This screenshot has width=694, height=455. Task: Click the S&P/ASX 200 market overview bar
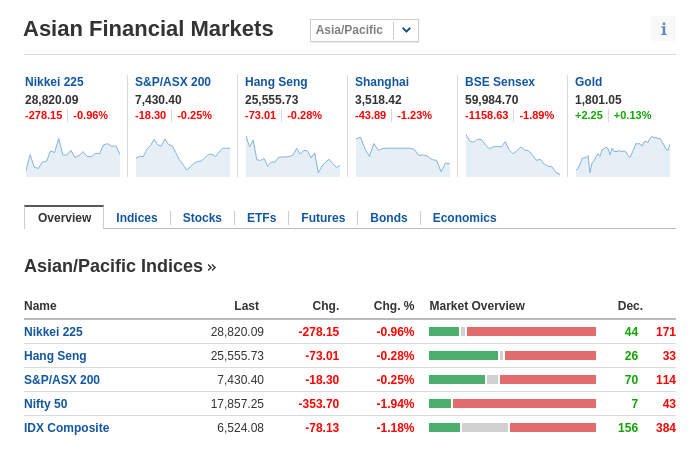pyautogui.click(x=513, y=379)
